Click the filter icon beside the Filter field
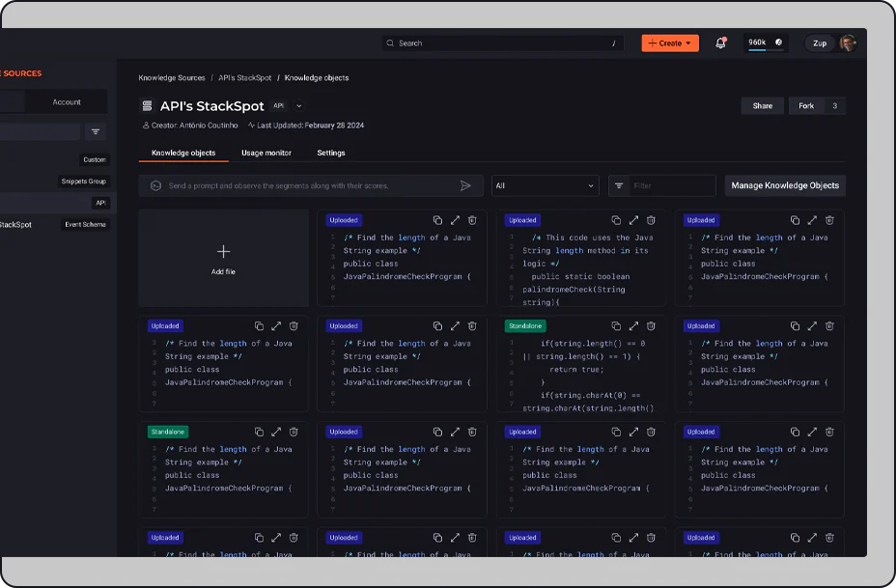896x588 pixels. 619,185
